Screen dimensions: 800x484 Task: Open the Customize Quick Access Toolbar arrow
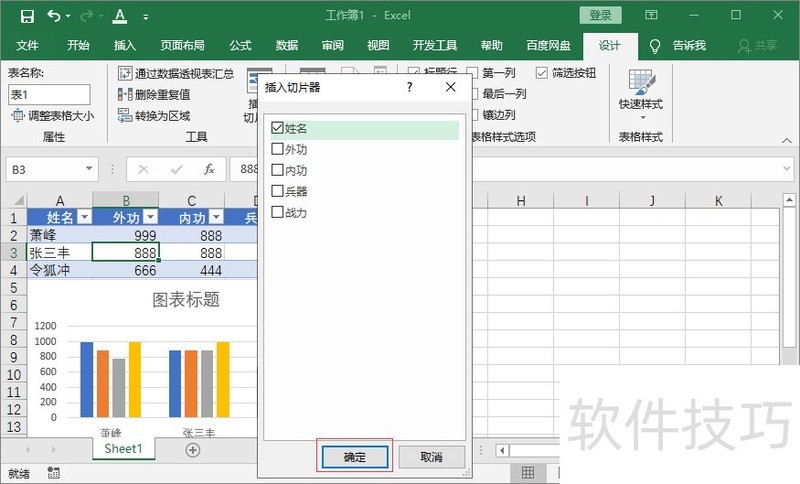(146, 17)
